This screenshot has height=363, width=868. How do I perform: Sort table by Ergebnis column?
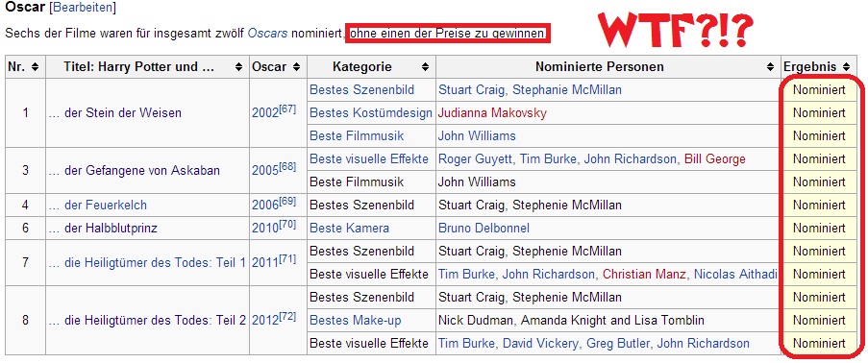846,67
